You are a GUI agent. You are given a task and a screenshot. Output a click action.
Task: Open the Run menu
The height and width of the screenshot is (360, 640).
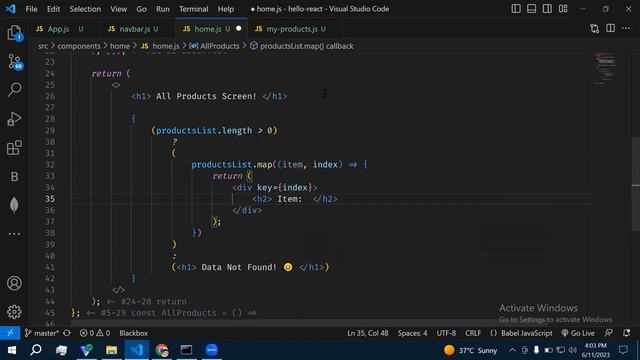162,9
